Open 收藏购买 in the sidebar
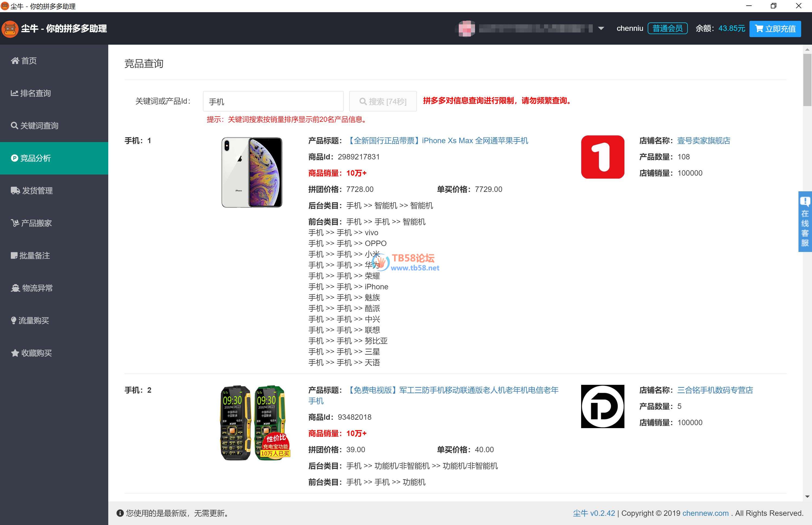This screenshot has width=812, height=525. (x=54, y=353)
